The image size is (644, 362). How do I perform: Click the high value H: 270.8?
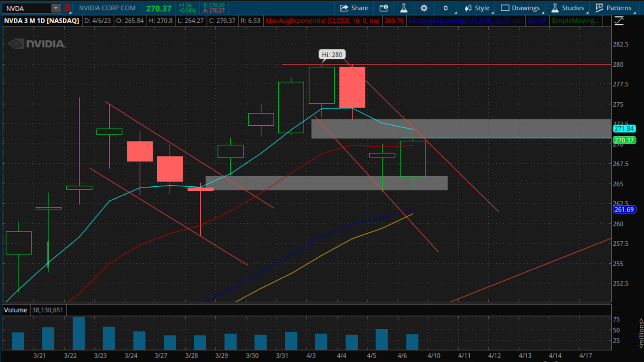click(161, 20)
